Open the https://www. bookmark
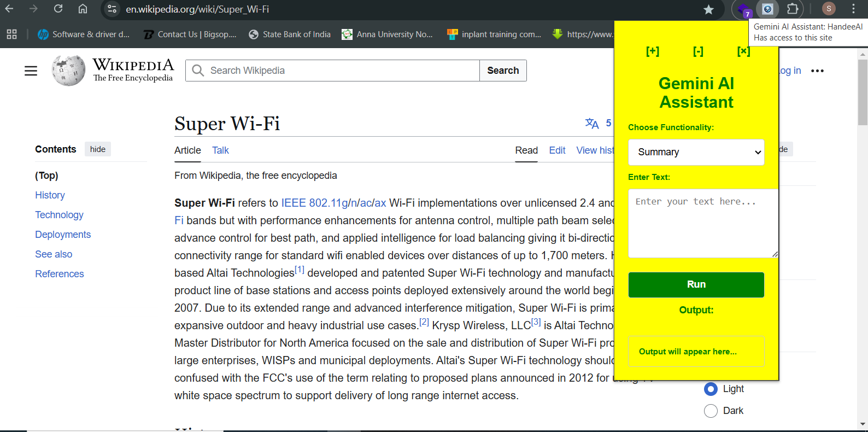The width and height of the screenshot is (868, 432). (x=583, y=34)
